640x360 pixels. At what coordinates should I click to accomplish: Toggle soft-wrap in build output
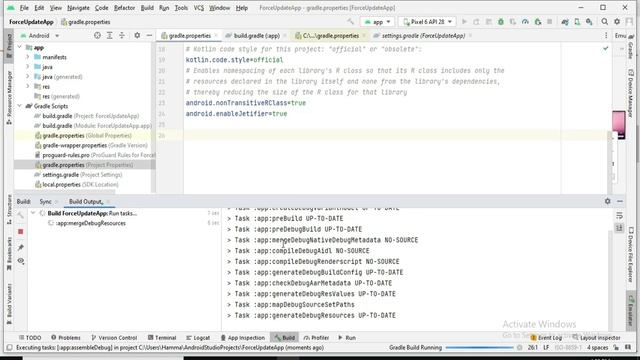point(619,216)
